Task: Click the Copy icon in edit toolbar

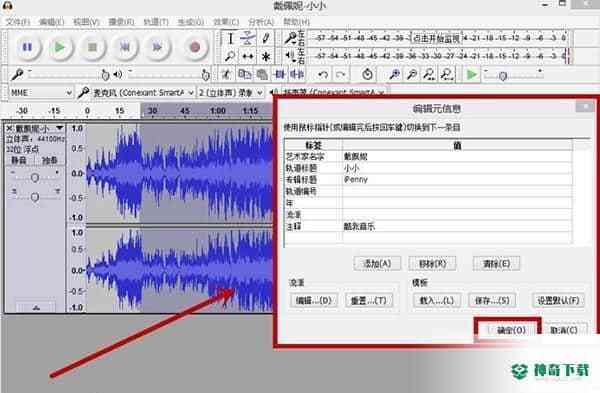Action: (x=244, y=74)
